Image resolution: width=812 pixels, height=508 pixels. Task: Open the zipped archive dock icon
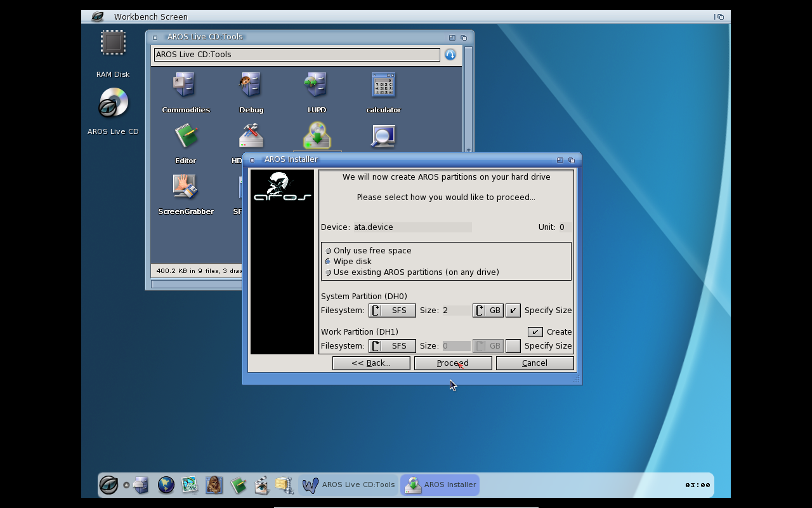(284, 485)
